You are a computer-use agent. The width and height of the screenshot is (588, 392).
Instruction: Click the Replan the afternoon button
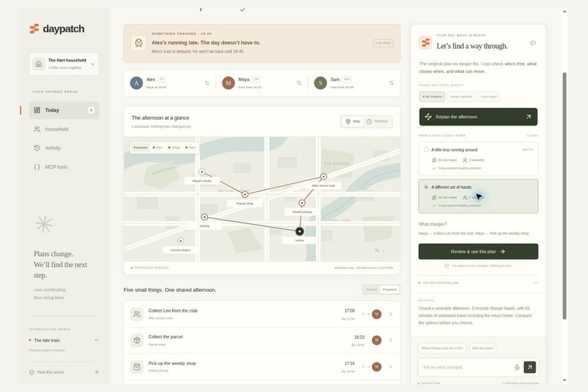pos(478,117)
